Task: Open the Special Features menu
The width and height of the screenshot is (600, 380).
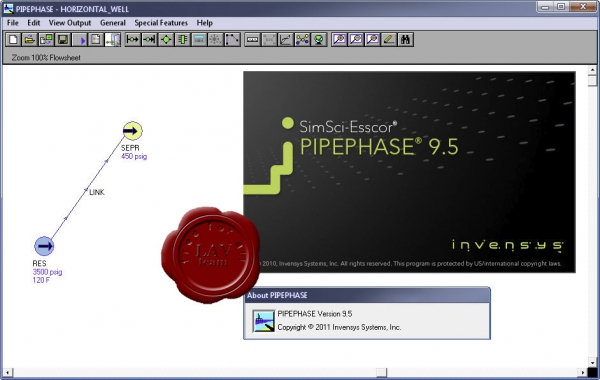Action: click(161, 23)
